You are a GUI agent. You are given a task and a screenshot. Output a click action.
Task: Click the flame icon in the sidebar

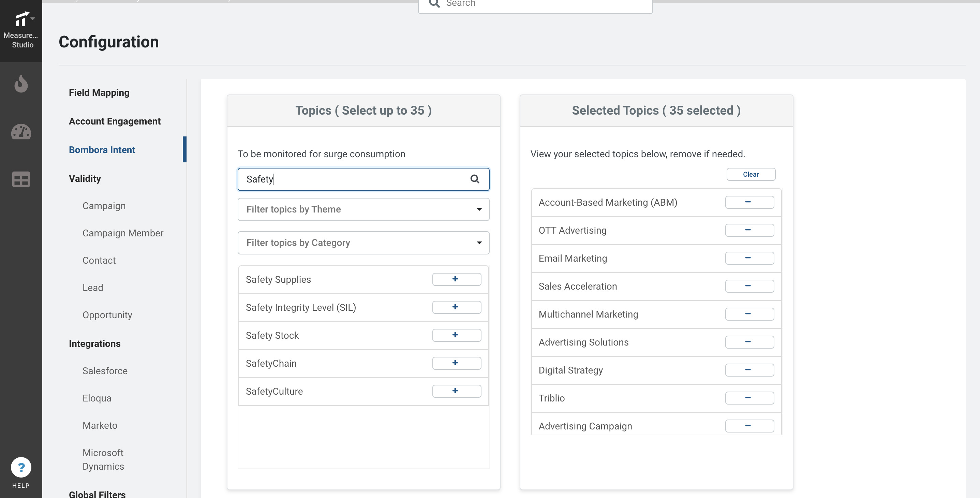pyautogui.click(x=21, y=84)
